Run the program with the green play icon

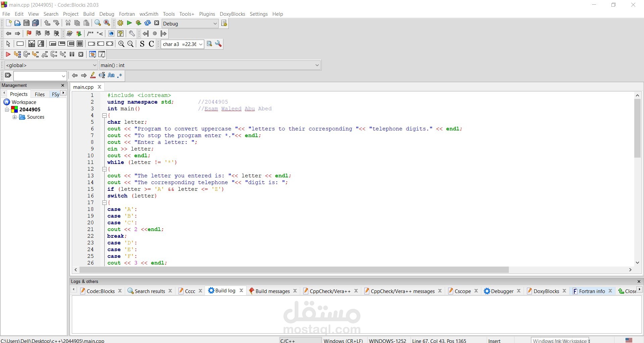[129, 23]
